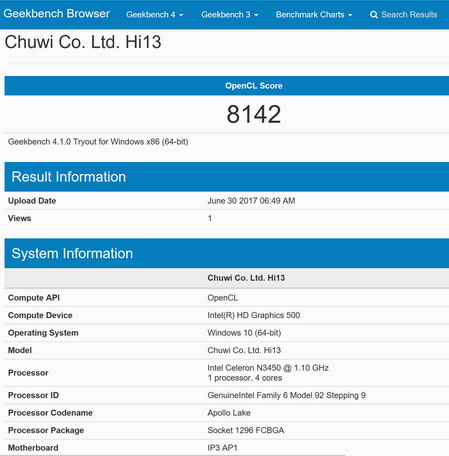
Task: Select Intel Celeron N3450 @ 1.10 GHz text
Action: 268,368
